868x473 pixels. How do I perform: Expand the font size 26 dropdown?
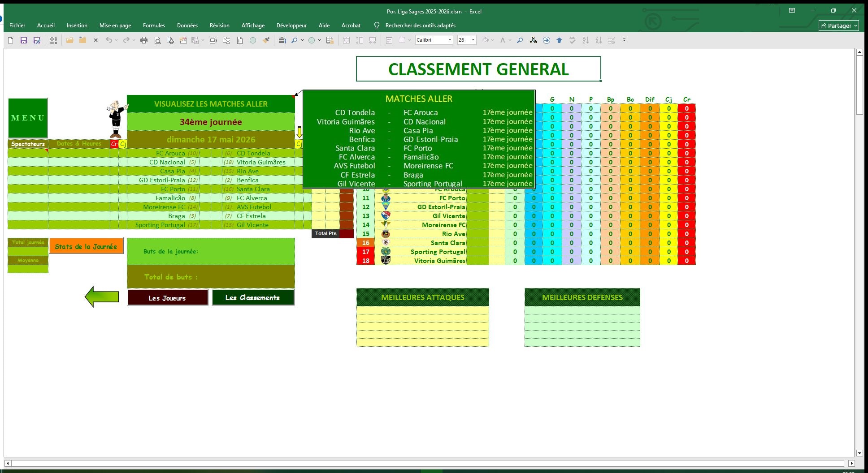tap(473, 40)
